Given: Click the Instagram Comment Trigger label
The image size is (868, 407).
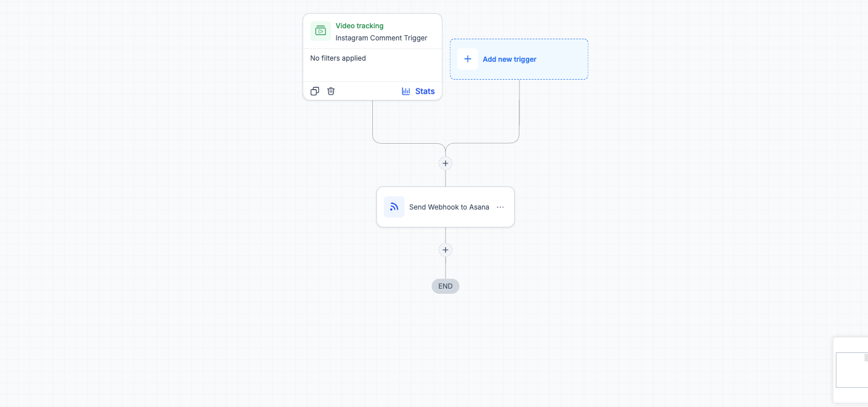Looking at the screenshot, I should click(x=381, y=38).
